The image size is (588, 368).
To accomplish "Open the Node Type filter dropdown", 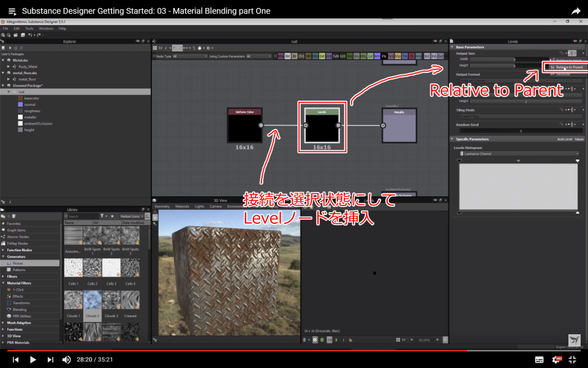I will click(x=189, y=56).
